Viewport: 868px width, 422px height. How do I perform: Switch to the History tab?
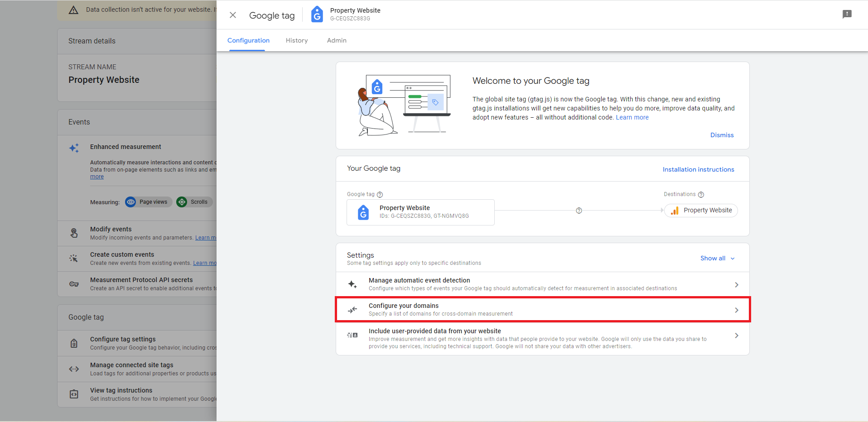click(x=297, y=40)
